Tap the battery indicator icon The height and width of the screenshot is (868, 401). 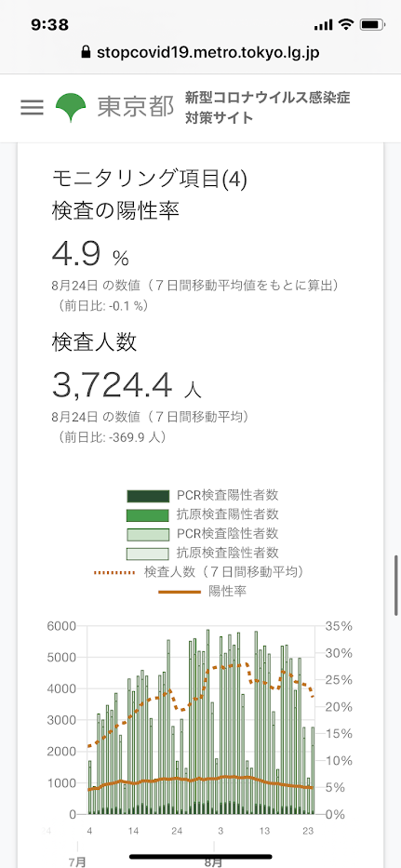tap(369, 24)
